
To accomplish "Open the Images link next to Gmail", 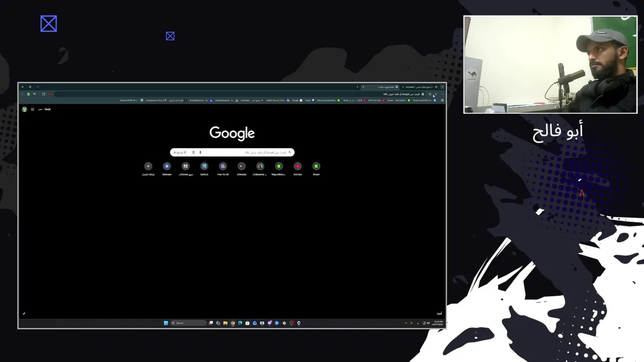I will click(x=40, y=109).
